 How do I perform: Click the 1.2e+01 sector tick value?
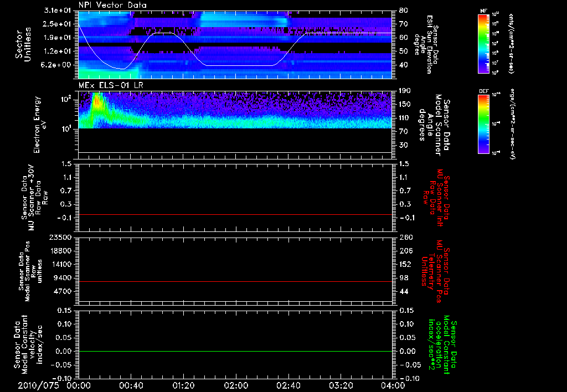coord(58,51)
